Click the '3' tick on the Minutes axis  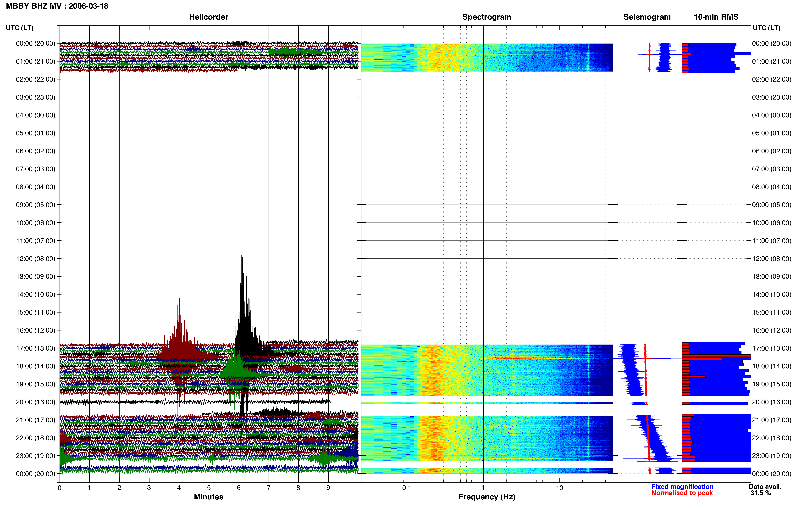pos(149,488)
